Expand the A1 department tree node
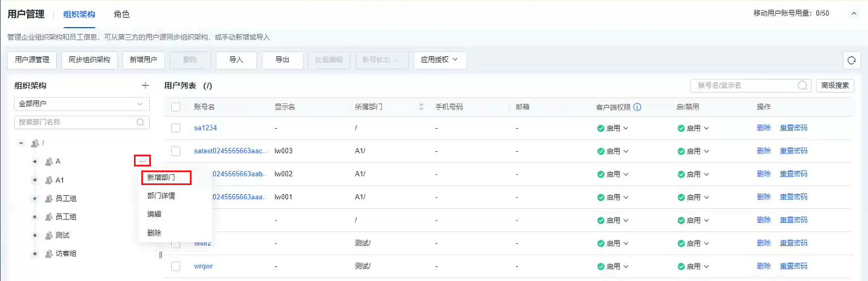Image resolution: width=868 pixels, height=281 pixels. coord(34,180)
